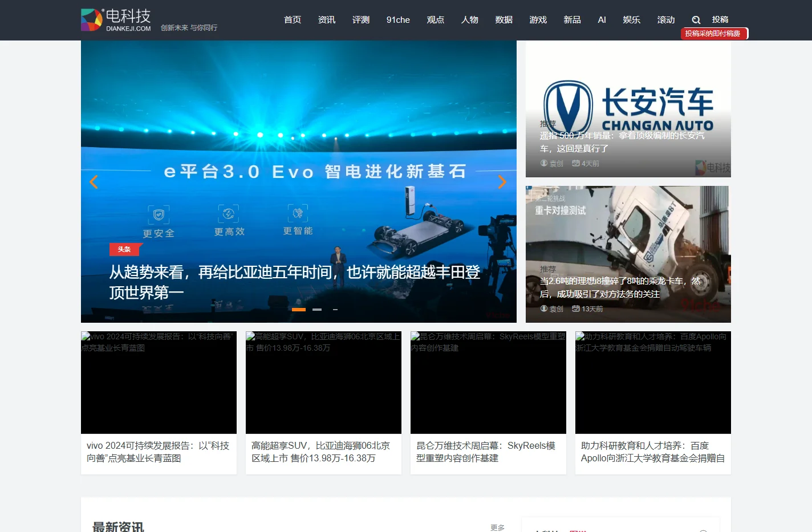Open the 比亚迪海狮06 SUV thumbnail
Screen dimensions: 812x532
[323, 383]
